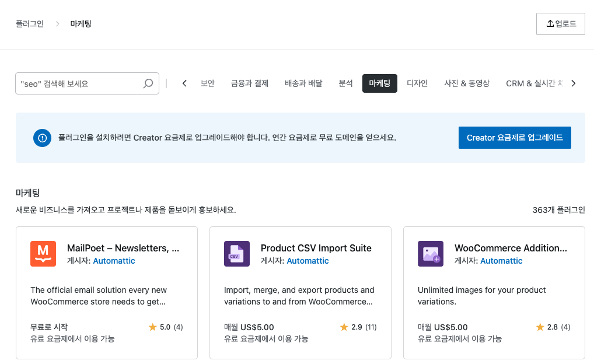Click the magnifying glass search icon
This screenshot has width=594, height=364.
click(x=148, y=83)
